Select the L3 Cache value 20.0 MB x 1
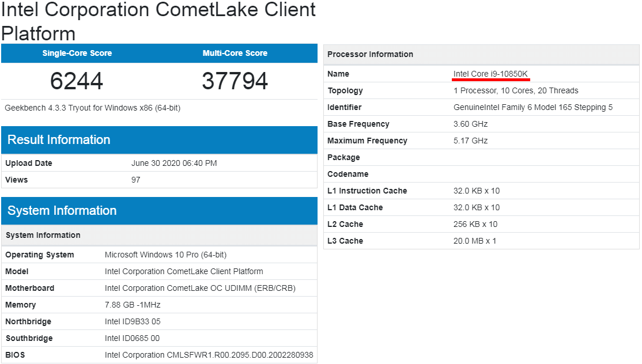Viewport: 642px width, 364px height. pos(474,241)
